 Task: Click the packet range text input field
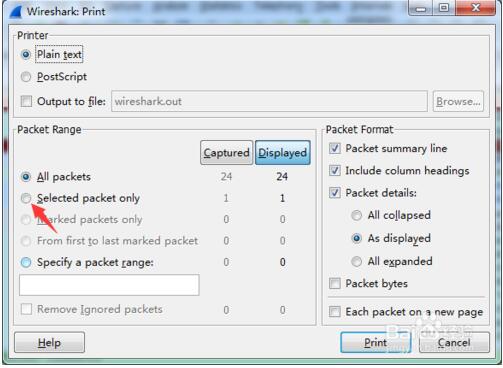109,285
